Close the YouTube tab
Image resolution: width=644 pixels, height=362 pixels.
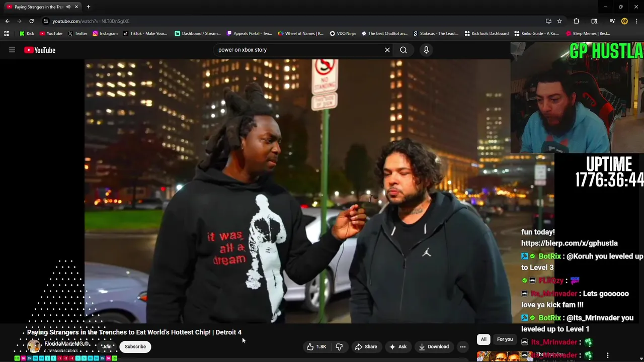pos(76,7)
